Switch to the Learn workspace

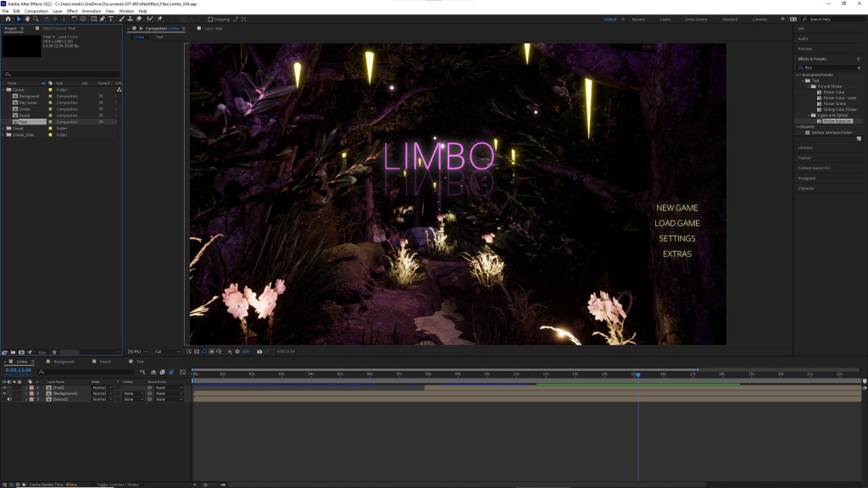(x=665, y=19)
